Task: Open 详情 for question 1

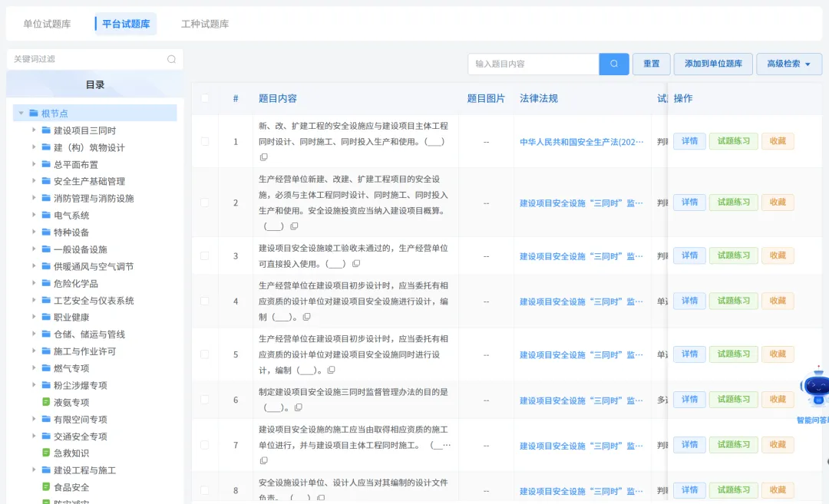Action: [689, 141]
